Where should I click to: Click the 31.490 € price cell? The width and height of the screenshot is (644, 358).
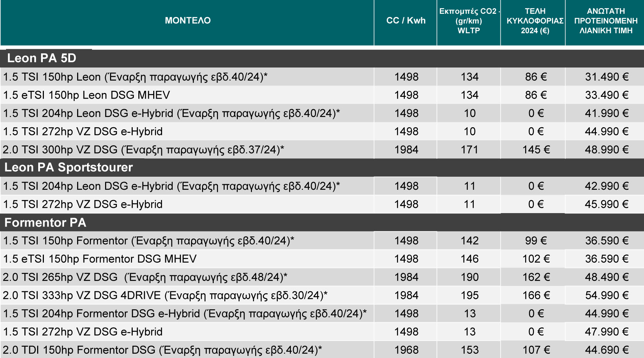(x=606, y=77)
